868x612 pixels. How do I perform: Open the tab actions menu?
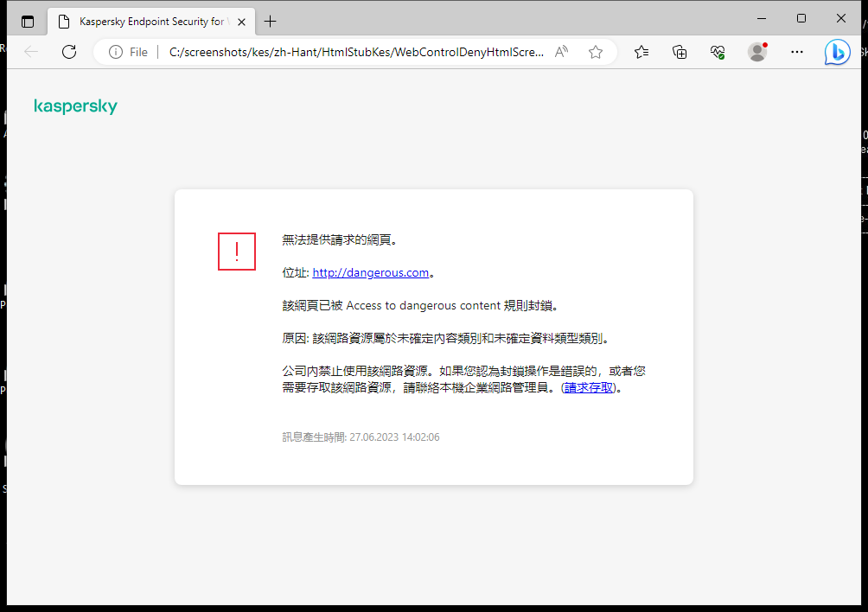27,21
